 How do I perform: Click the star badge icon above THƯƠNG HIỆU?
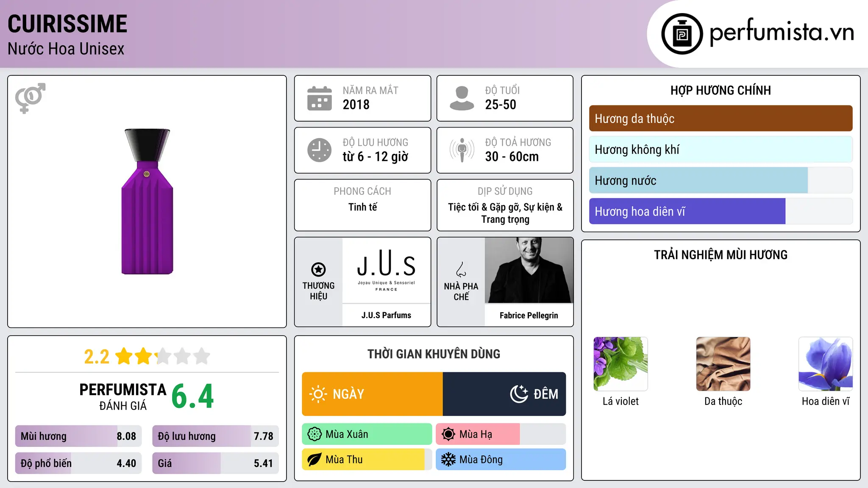pos(318,269)
